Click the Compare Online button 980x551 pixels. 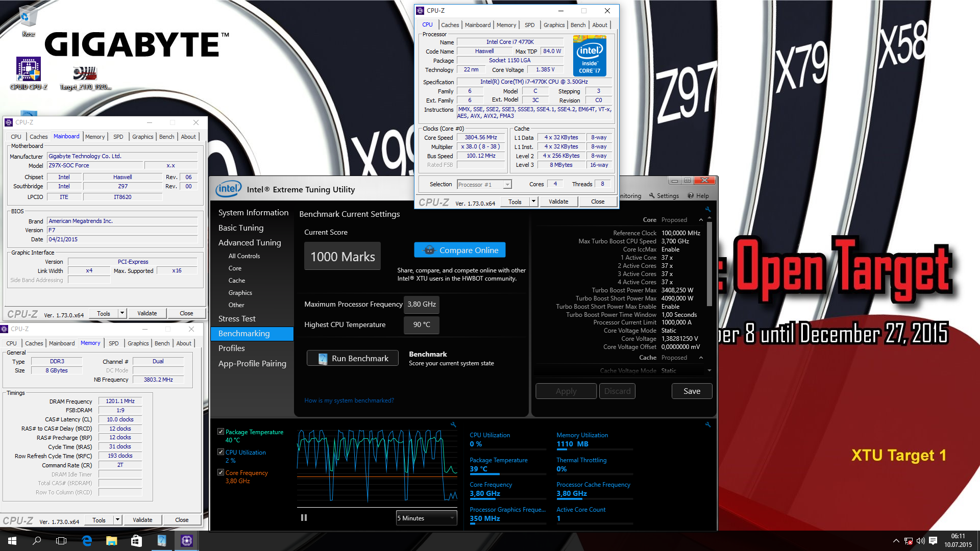460,250
